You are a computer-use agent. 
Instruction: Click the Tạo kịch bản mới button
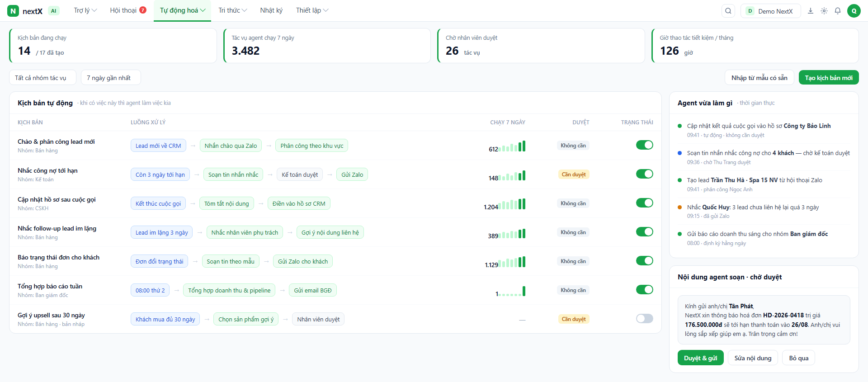(x=829, y=78)
